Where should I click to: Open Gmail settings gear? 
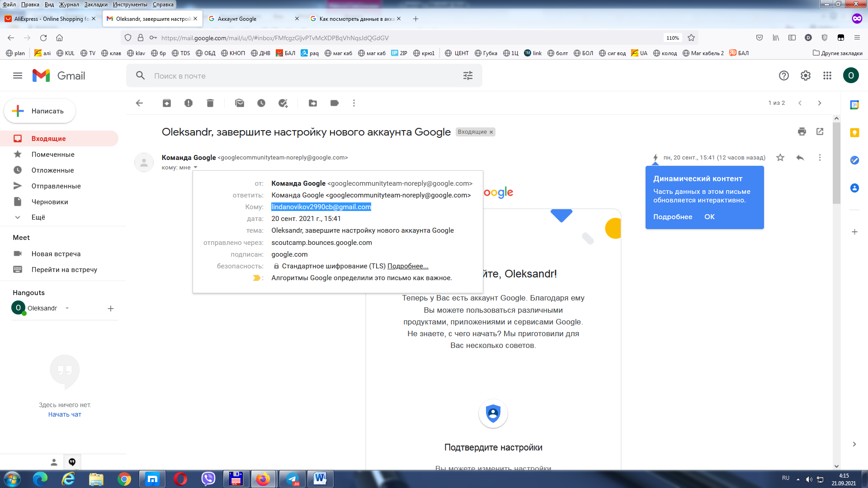click(806, 75)
